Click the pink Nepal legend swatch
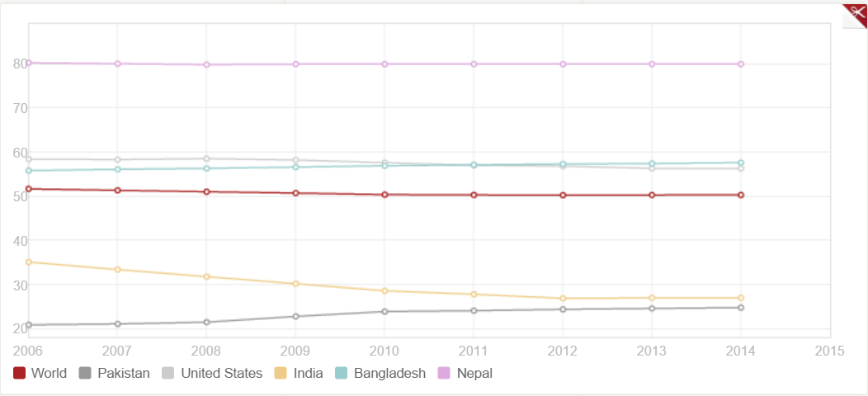The height and width of the screenshot is (396, 868). click(x=445, y=374)
